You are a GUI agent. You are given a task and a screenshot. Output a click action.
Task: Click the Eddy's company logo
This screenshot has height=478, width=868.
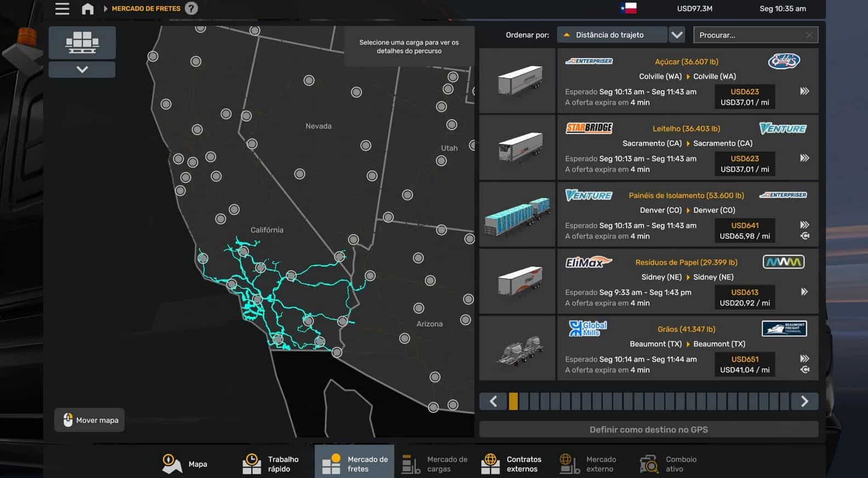784,61
